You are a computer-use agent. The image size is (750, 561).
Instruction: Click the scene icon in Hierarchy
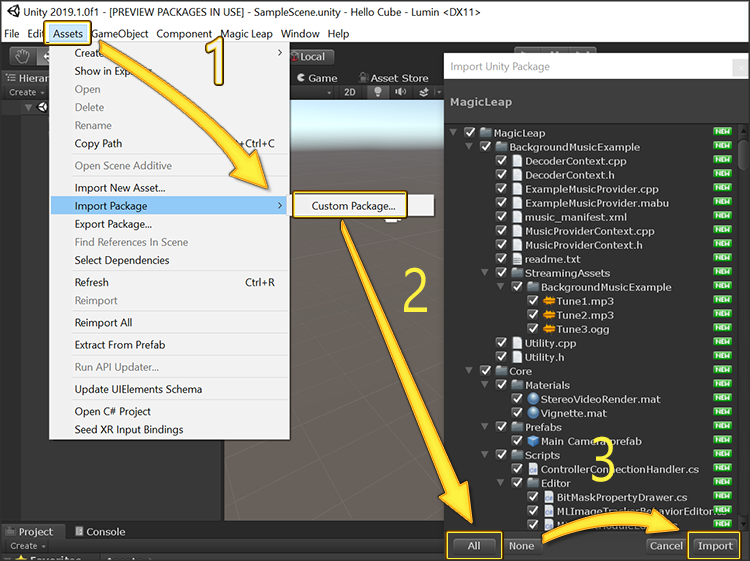(43, 107)
